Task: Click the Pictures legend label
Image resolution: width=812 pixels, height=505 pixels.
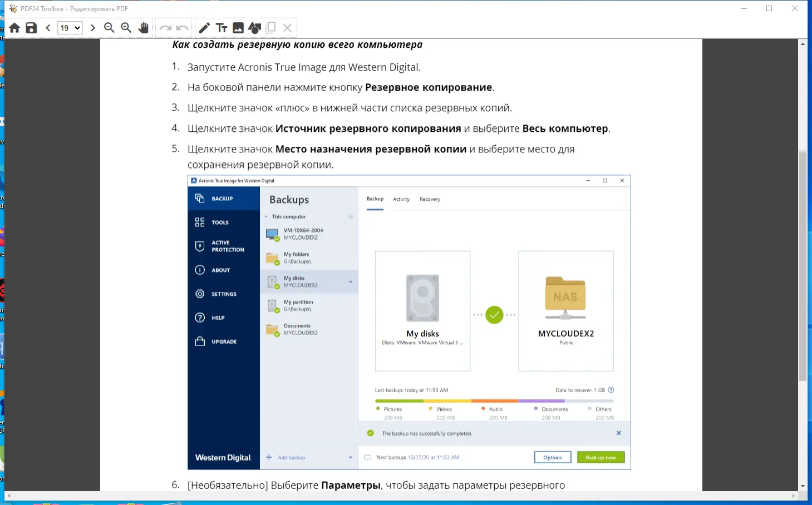Action: click(x=393, y=409)
